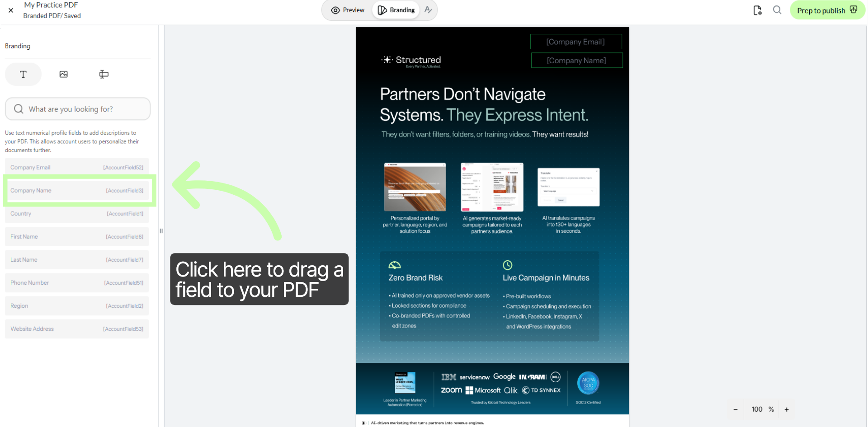Click the 'Live Campaign in Minutes' heading
This screenshot has height=427, width=868.
coord(546,278)
